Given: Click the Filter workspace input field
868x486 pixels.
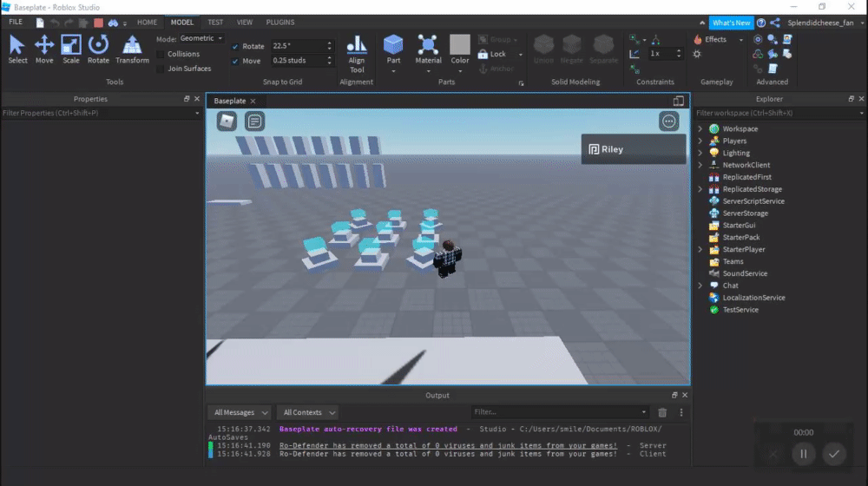Looking at the screenshot, I should [x=779, y=113].
